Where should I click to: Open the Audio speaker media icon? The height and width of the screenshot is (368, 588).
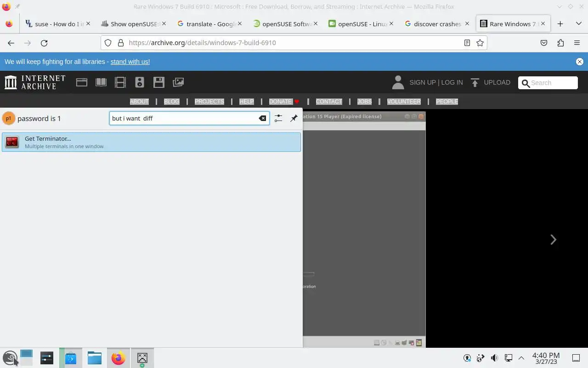[140, 82]
